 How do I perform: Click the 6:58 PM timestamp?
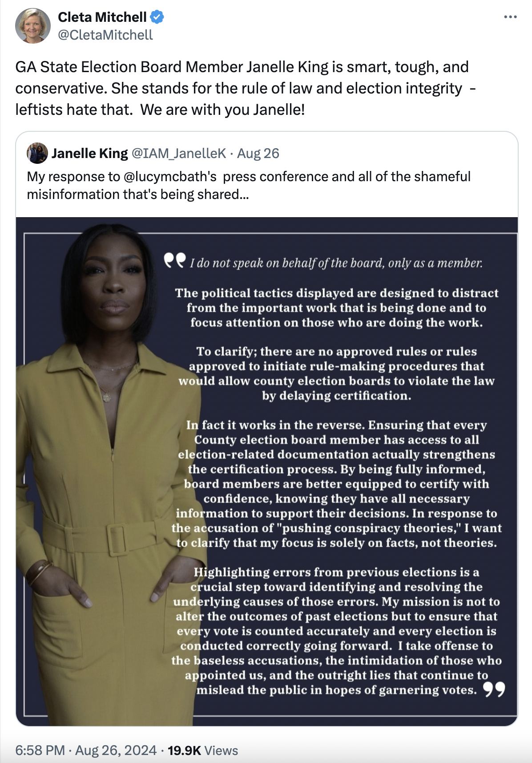click(40, 750)
